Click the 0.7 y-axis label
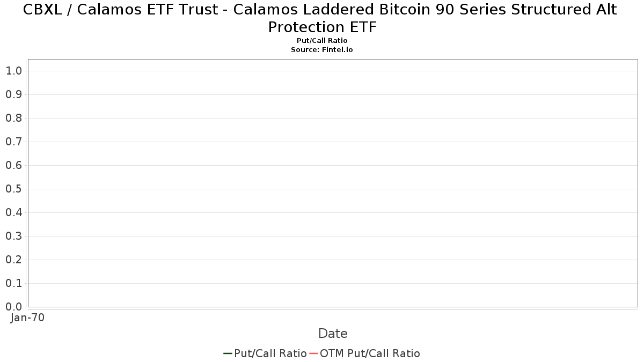 [x=13, y=142]
